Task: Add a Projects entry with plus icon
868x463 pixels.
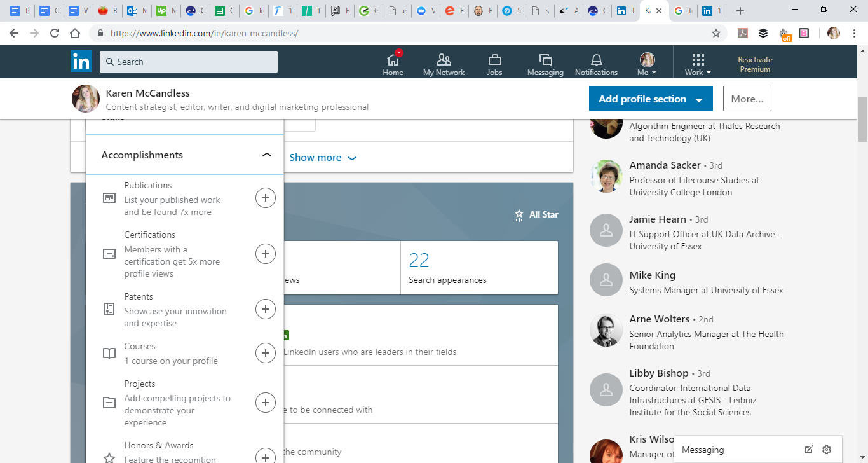Action: click(266, 403)
